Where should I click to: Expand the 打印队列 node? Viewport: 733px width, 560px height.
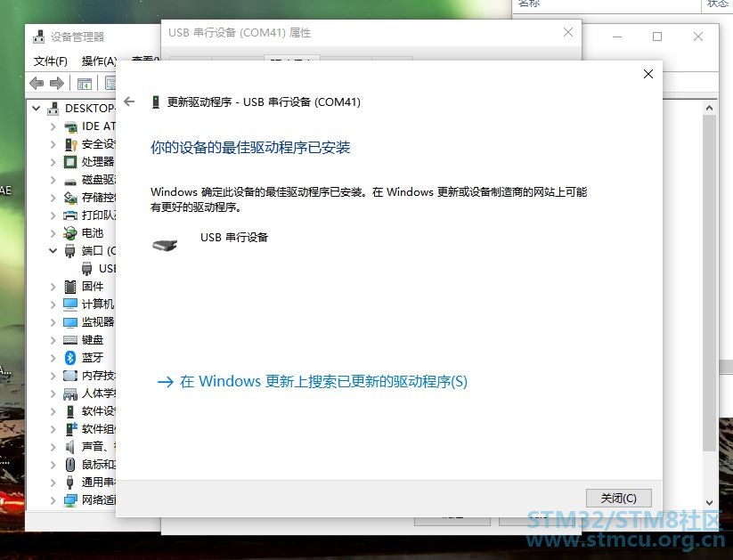click(x=53, y=215)
